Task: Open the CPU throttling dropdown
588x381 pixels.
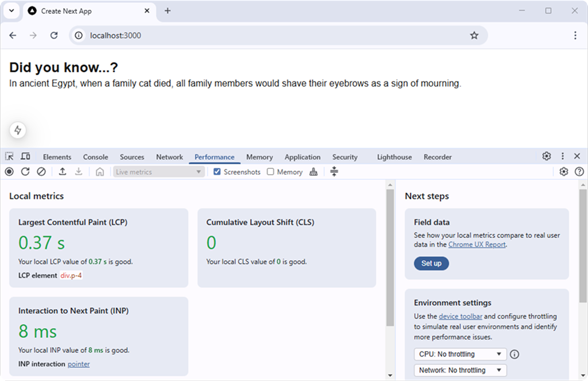Action: point(459,354)
